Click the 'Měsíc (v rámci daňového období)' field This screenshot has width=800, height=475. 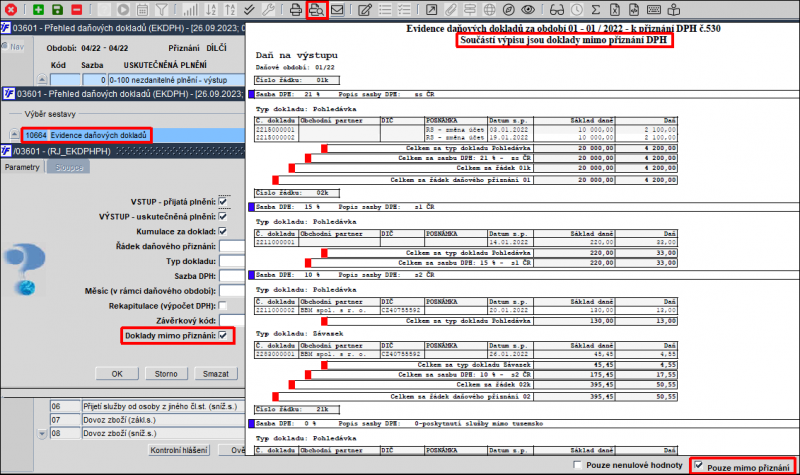coord(232,291)
